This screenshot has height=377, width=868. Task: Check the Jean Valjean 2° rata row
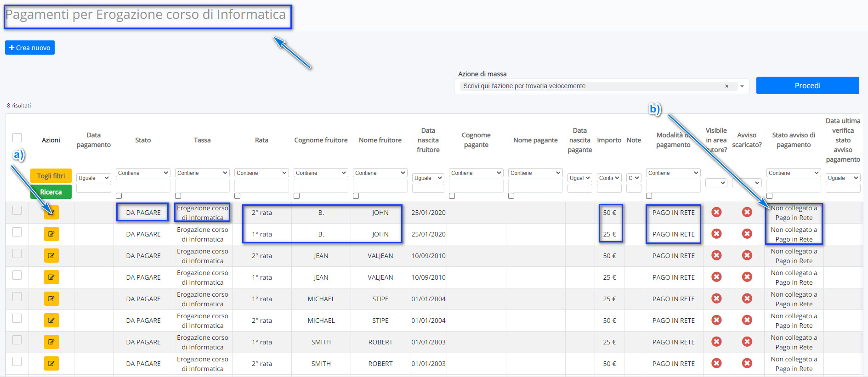[x=17, y=253]
